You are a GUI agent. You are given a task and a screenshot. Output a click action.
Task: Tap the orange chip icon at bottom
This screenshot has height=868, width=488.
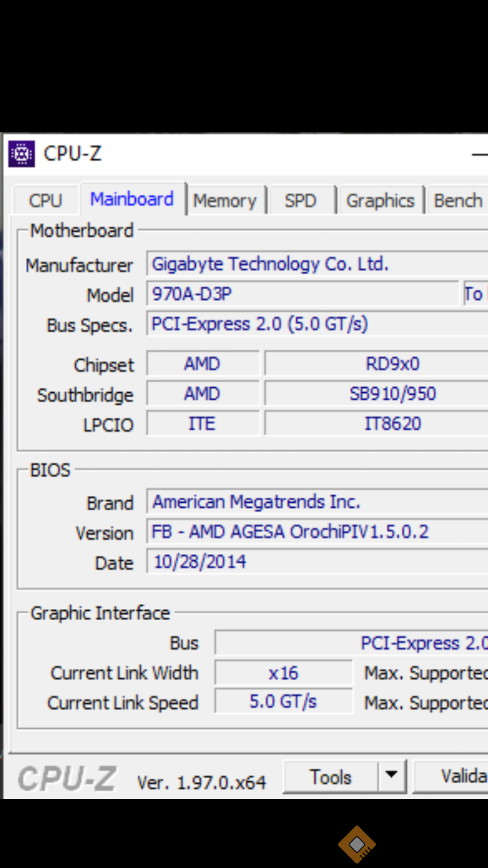tap(357, 844)
